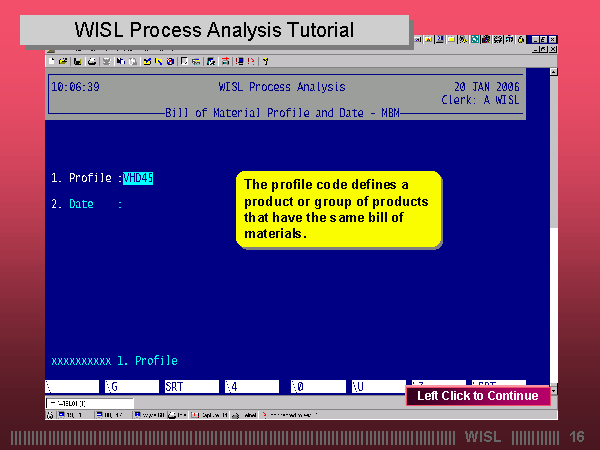This screenshot has width=600, height=450.
Task: Click the yellow Y-shaped toolbar icon
Action: click(x=266, y=61)
